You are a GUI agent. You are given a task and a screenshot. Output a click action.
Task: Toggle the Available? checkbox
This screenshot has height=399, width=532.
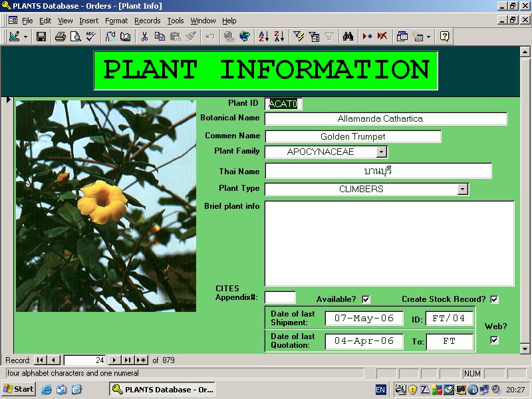pyautogui.click(x=366, y=299)
